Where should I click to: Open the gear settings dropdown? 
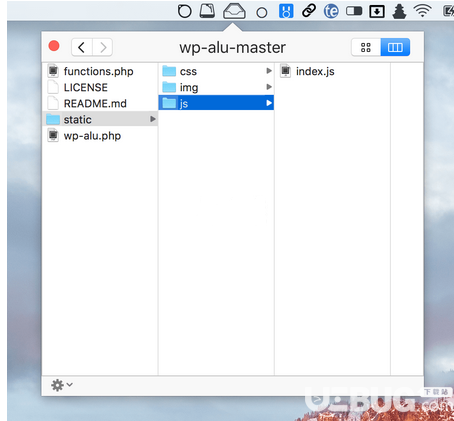click(x=62, y=385)
